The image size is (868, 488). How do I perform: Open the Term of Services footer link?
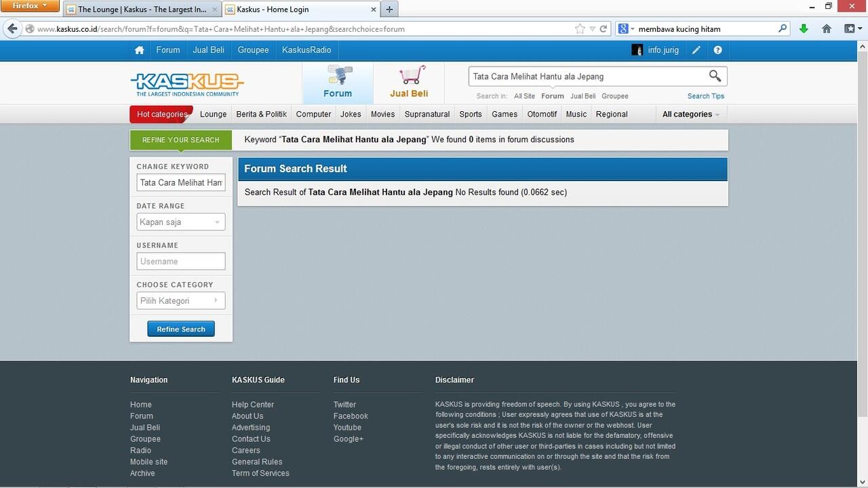point(260,474)
